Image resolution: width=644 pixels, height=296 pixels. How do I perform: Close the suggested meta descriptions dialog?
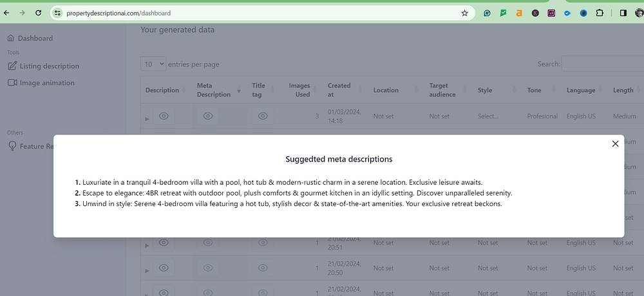point(615,144)
